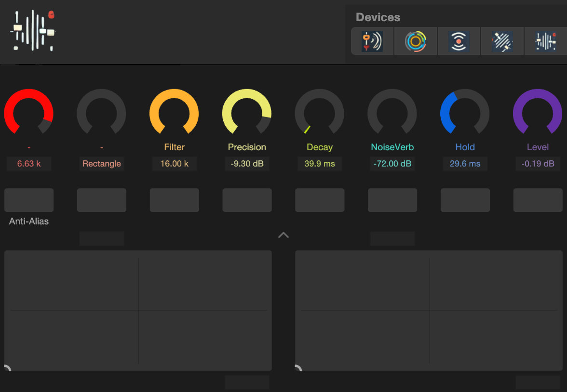Toggle the button beneath the Rectangle value

click(102, 200)
